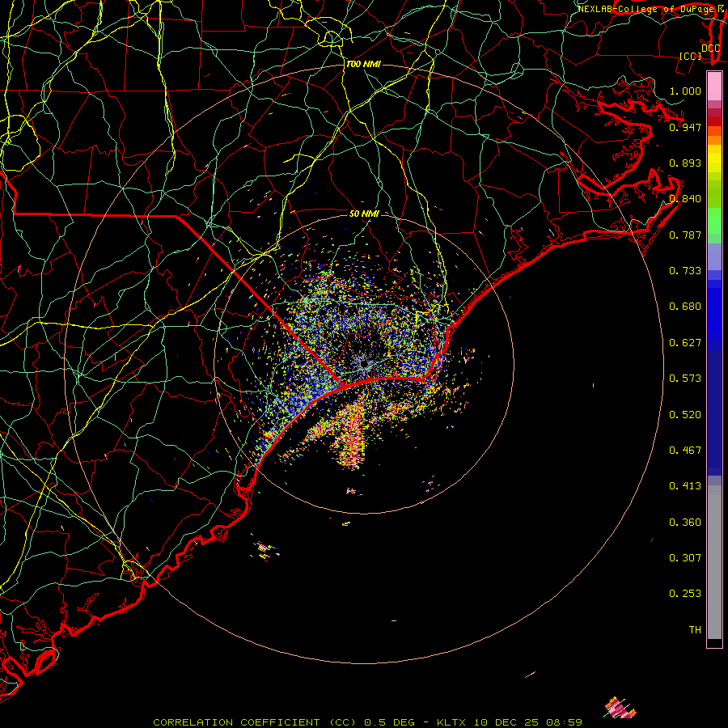
Task: Click the 08:59 timestamp
Action: point(564,722)
